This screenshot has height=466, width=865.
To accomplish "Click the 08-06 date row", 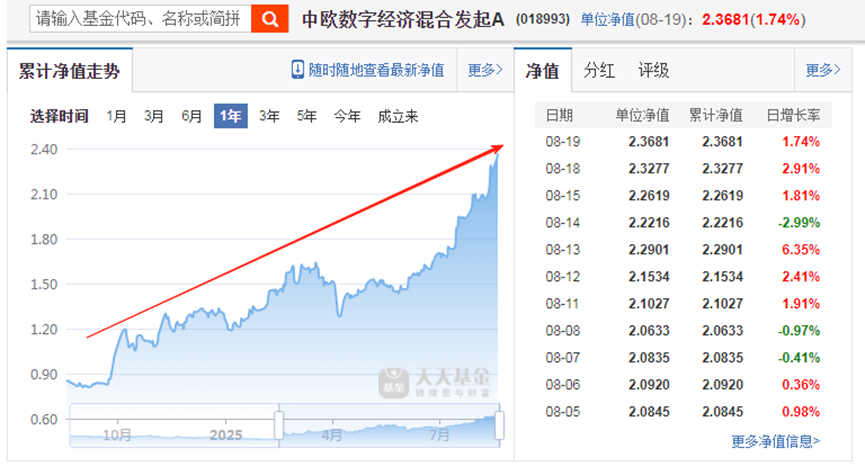I will point(683,385).
